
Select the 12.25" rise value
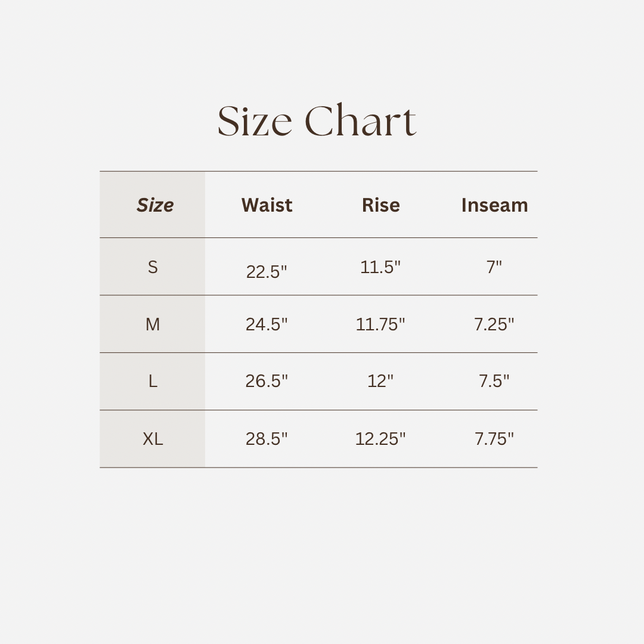(380, 439)
